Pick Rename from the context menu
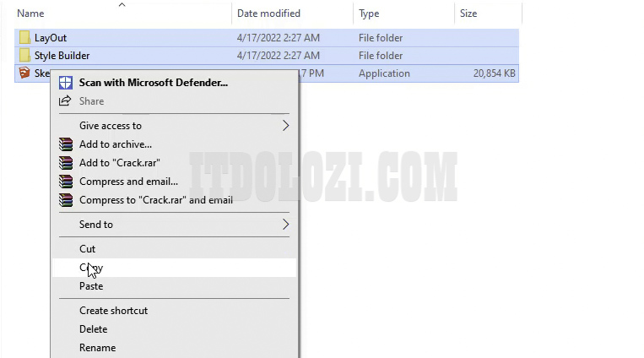Image resolution: width=644 pixels, height=358 pixels. click(97, 348)
